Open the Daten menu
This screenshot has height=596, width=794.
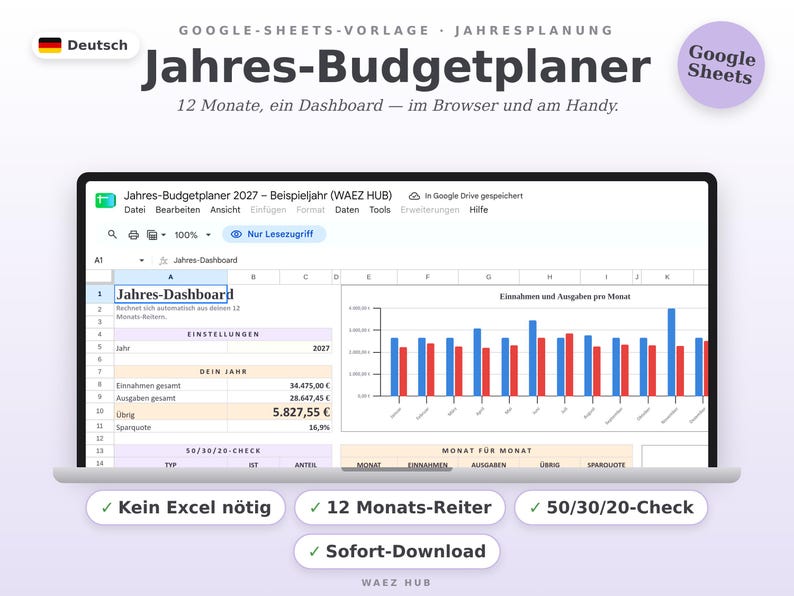click(x=347, y=210)
